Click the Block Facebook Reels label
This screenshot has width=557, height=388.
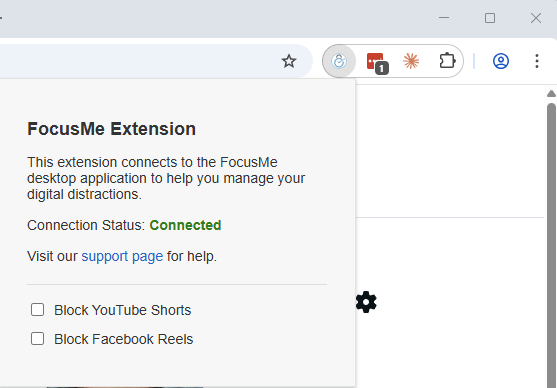(x=124, y=339)
